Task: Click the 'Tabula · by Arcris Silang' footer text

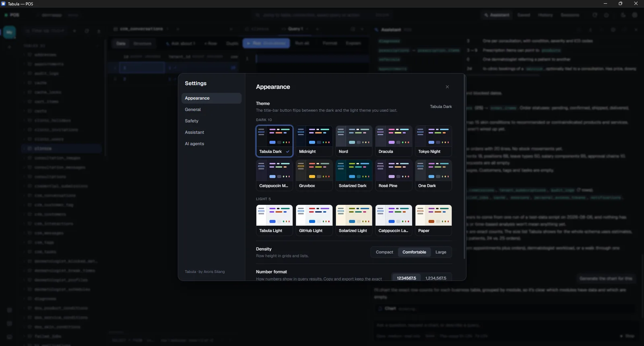Action: tap(204, 272)
